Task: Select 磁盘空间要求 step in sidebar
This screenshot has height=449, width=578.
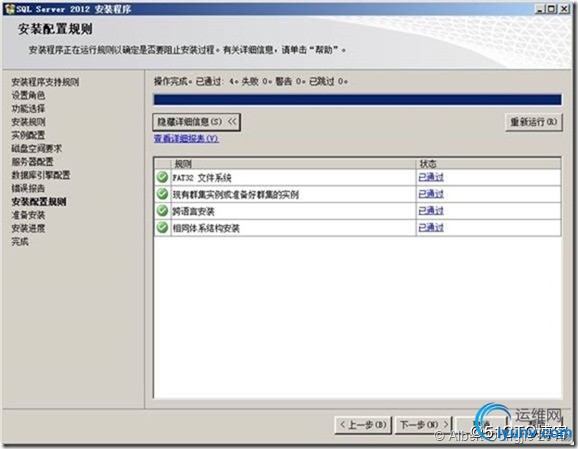Action: [37, 148]
